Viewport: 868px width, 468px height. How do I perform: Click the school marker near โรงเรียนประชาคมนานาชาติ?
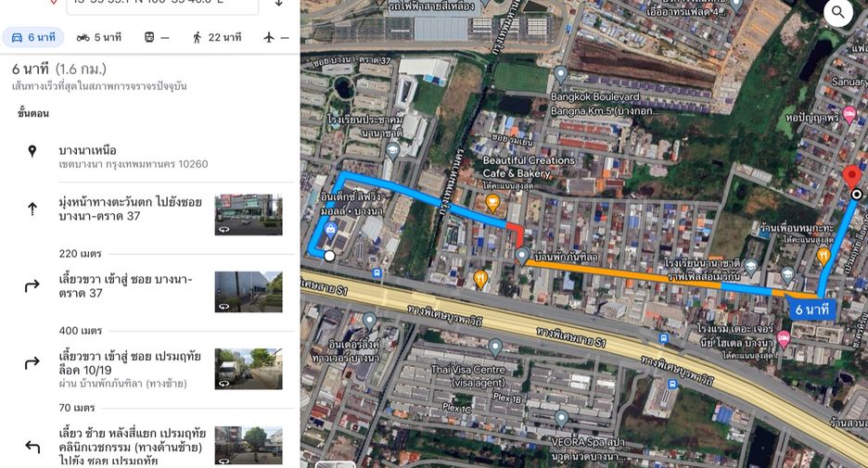click(392, 152)
